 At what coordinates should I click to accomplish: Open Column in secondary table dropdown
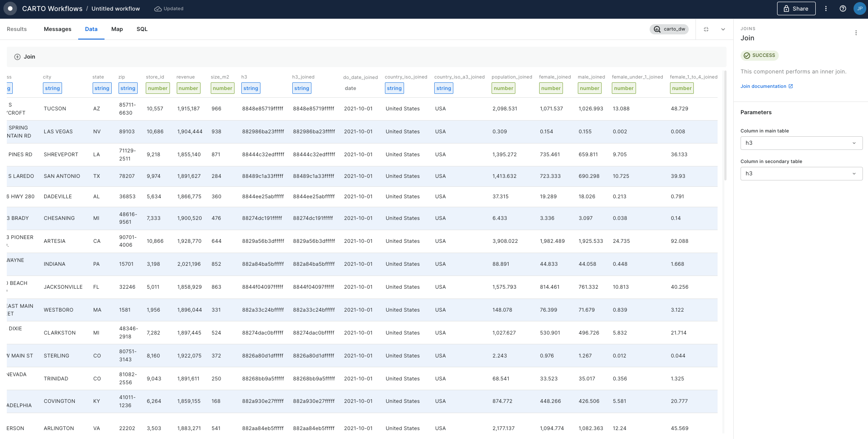tap(801, 174)
